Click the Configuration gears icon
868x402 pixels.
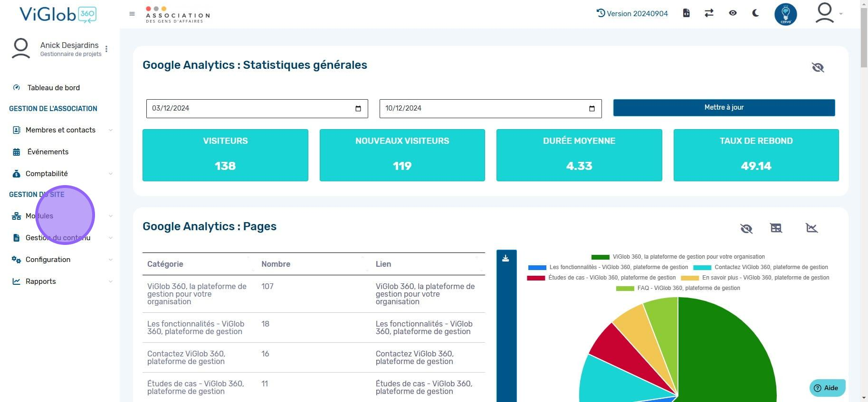pyautogui.click(x=17, y=260)
